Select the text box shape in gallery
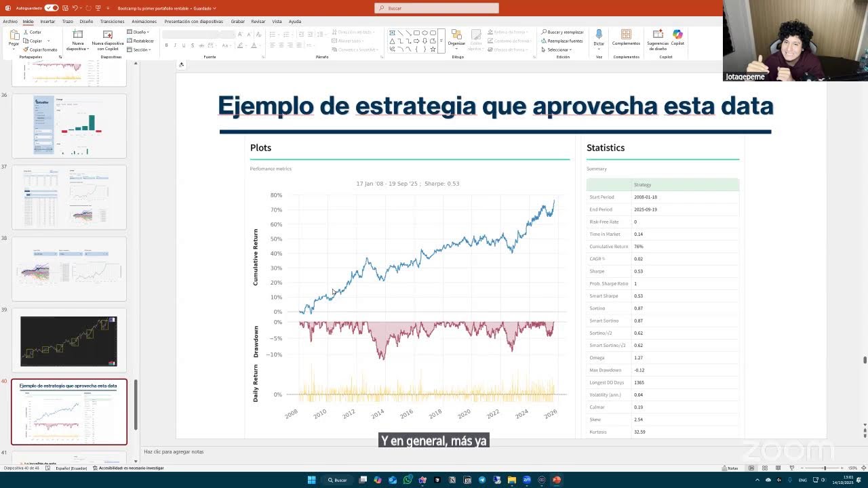The height and width of the screenshot is (488, 868). click(392, 33)
